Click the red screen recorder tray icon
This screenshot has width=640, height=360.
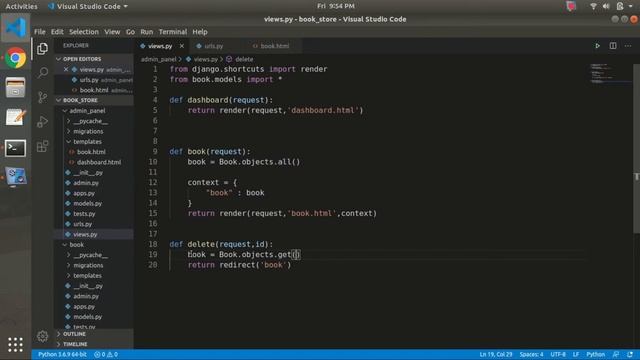(571, 6)
